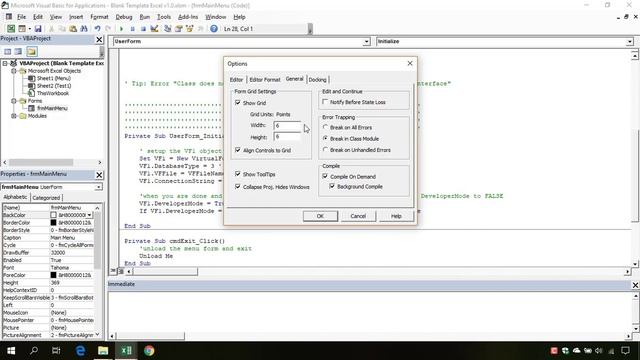The width and height of the screenshot is (640, 360).
Task: Open BackColor property dropdown arrow
Action: pyautogui.click(x=89, y=215)
